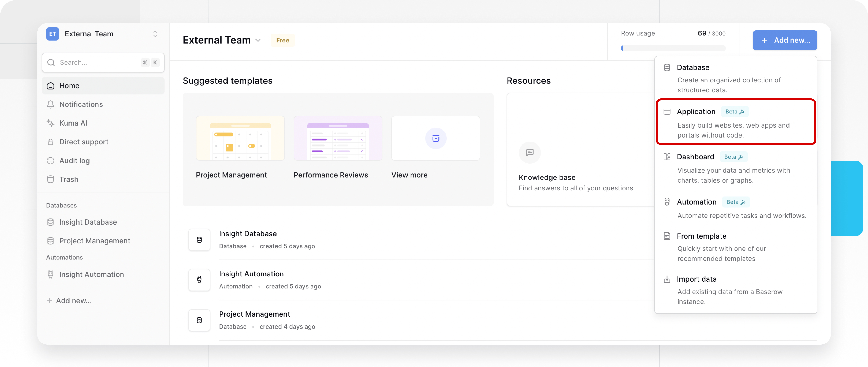
Task: Select the Home icon in sidebar
Action: [50, 86]
